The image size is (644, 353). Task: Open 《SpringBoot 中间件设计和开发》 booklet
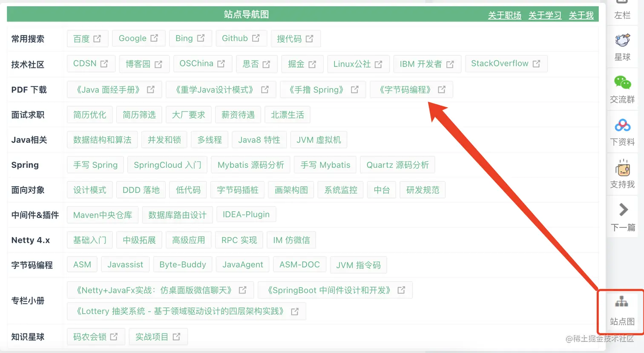tap(335, 290)
